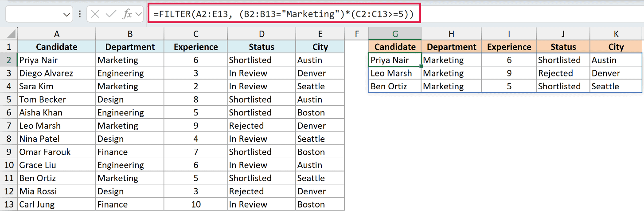Click Rejected status in column J
The height and width of the screenshot is (211, 644).
[563, 73]
